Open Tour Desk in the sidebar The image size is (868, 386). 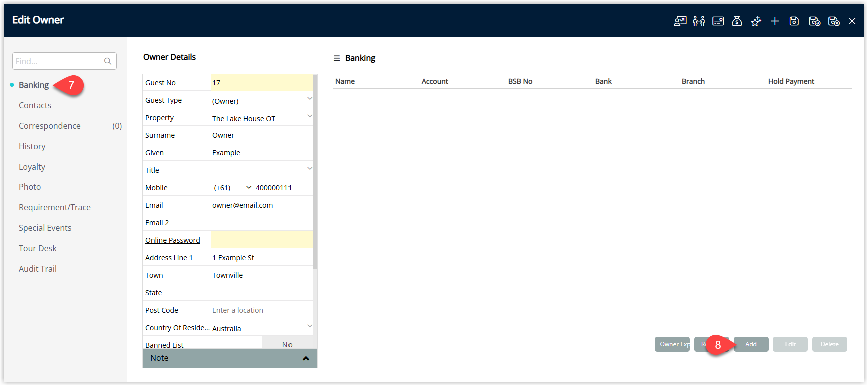[37, 248]
